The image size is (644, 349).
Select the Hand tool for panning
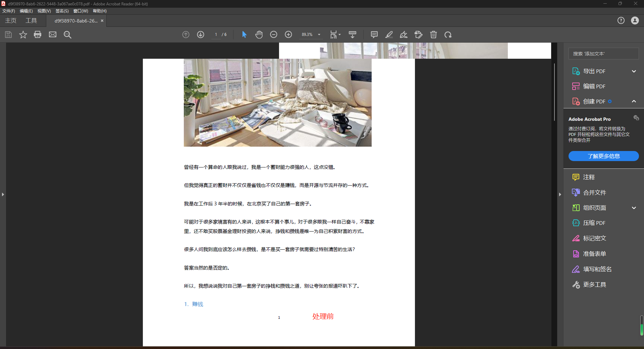point(259,35)
